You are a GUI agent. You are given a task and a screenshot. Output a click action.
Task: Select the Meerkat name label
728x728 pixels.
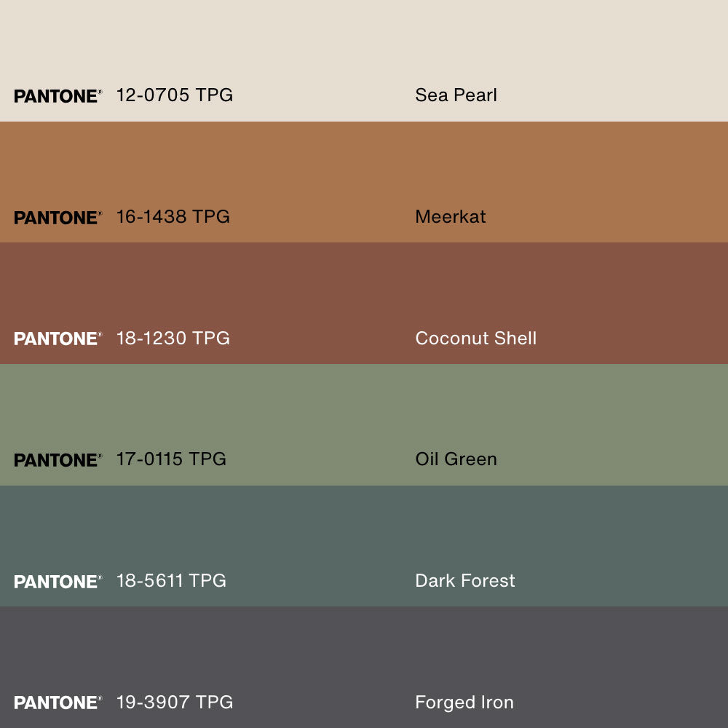point(450,217)
